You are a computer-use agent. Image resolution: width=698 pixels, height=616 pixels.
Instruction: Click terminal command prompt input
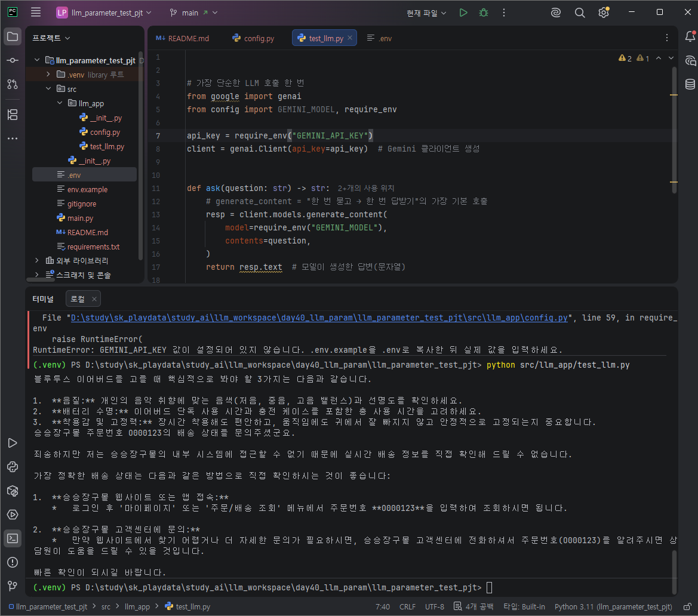(x=489, y=587)
